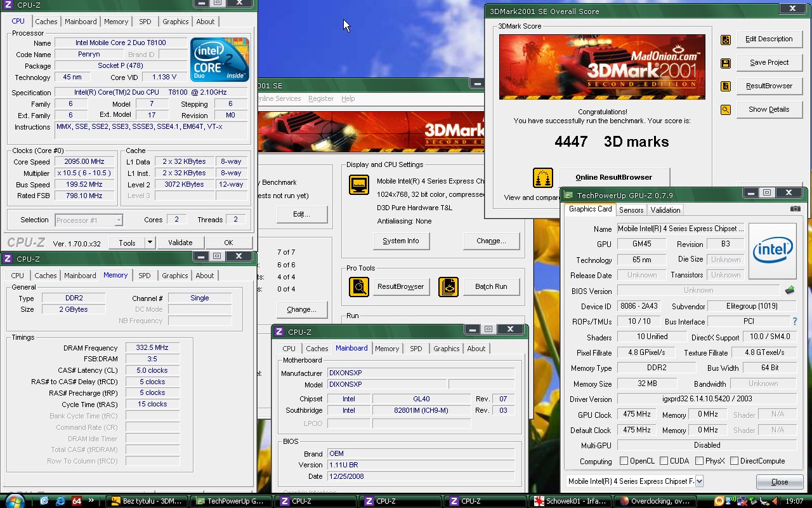This screenshot has width=812, height=508.
Task: Click the GPU-Z icon on TechPowerUp taskbar button
Action: pos(200,501)
